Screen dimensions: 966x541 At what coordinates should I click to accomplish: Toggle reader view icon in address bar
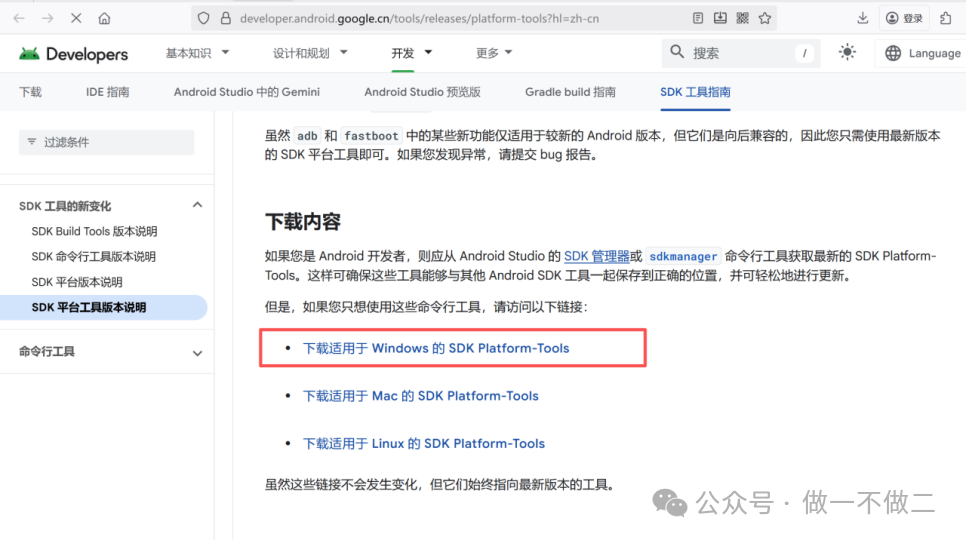tap(697, 18)
